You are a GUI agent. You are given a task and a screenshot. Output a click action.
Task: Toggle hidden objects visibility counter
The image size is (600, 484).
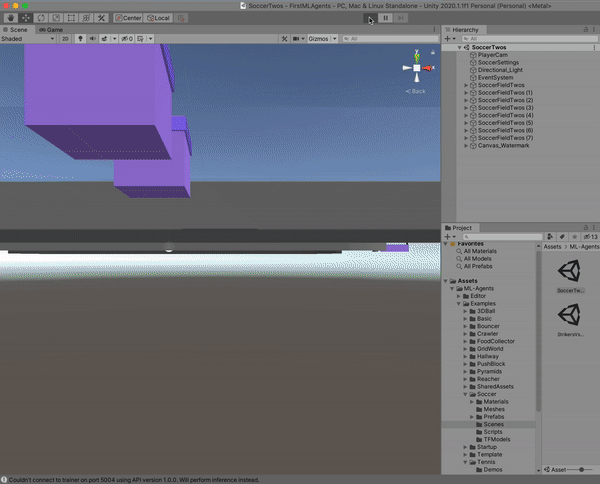pos(127,39)
